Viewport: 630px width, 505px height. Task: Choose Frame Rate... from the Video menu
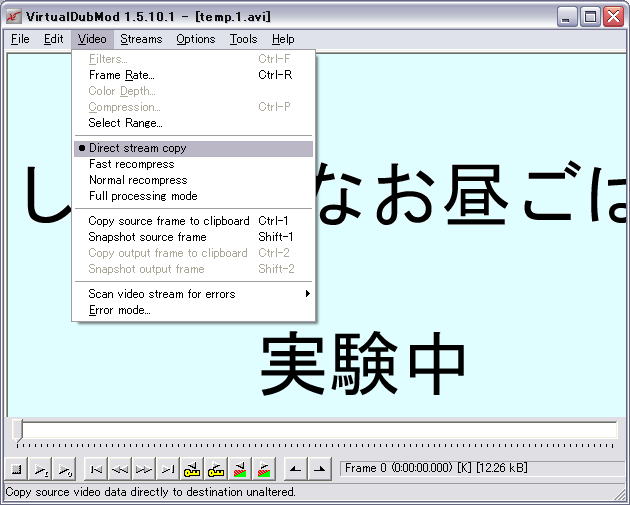[194, 75]
